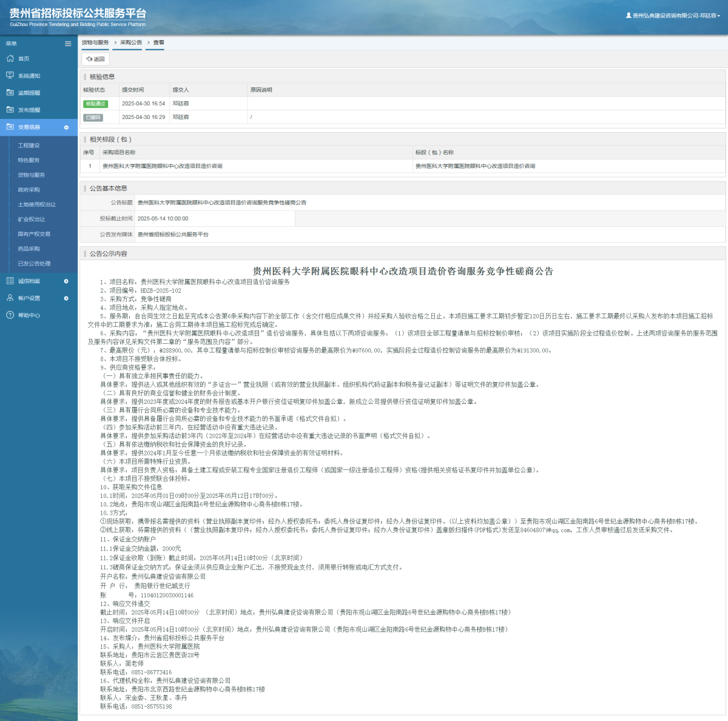
Task: Open 系统通知 monitor icon
Action: pos(10,76)
